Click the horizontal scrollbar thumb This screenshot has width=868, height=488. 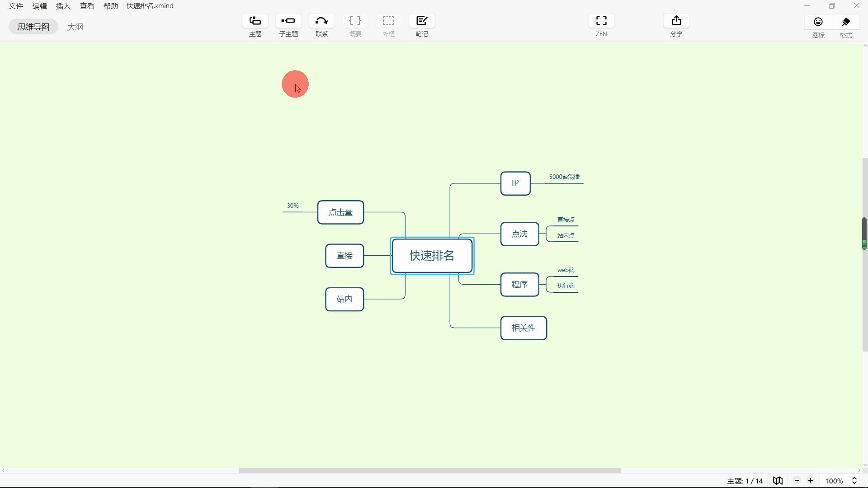point(430,470)
